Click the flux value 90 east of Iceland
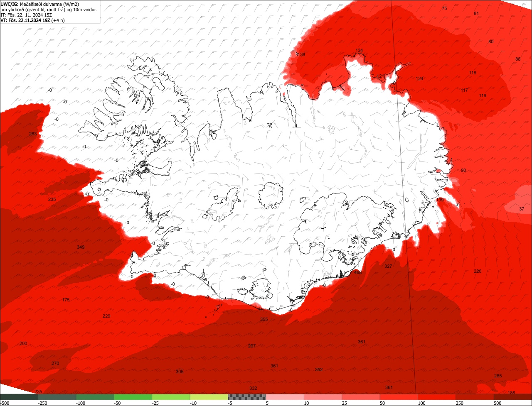 (463, 170)
